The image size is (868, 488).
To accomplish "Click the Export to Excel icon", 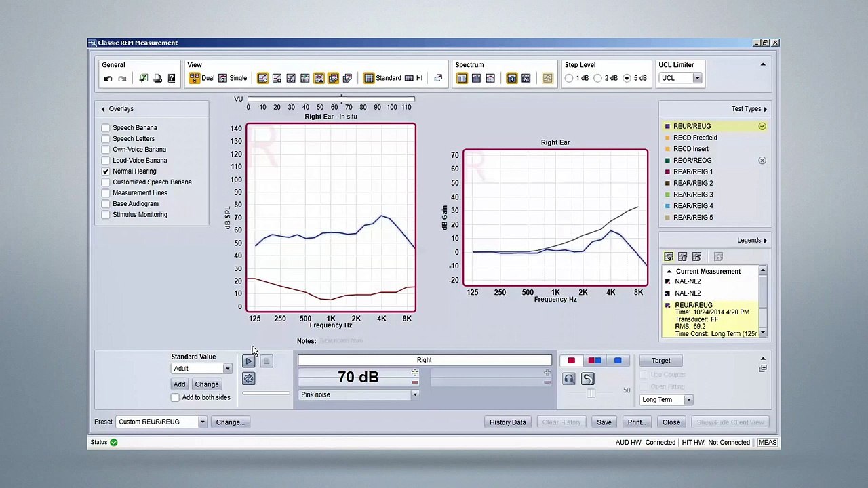I will click(x=143, y=79).
